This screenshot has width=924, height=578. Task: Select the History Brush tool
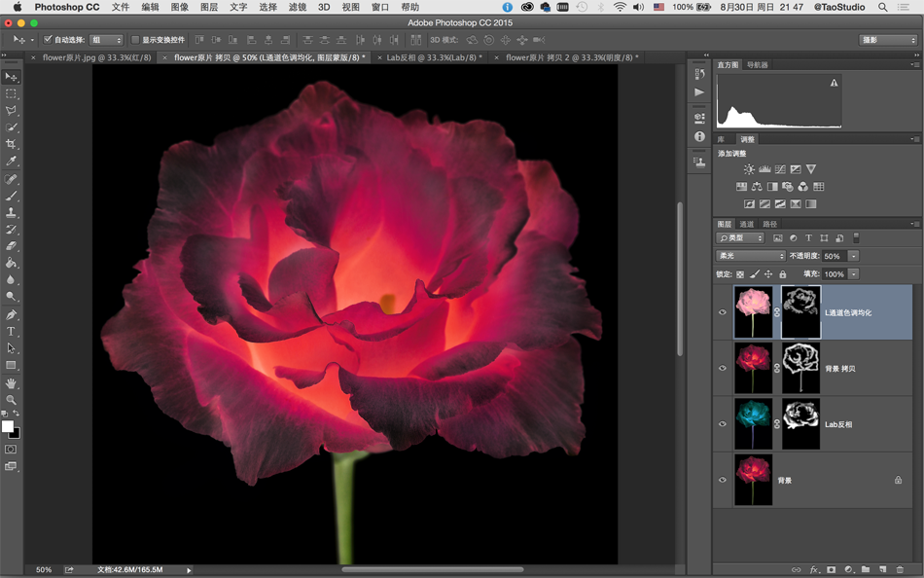coord(12,229)
